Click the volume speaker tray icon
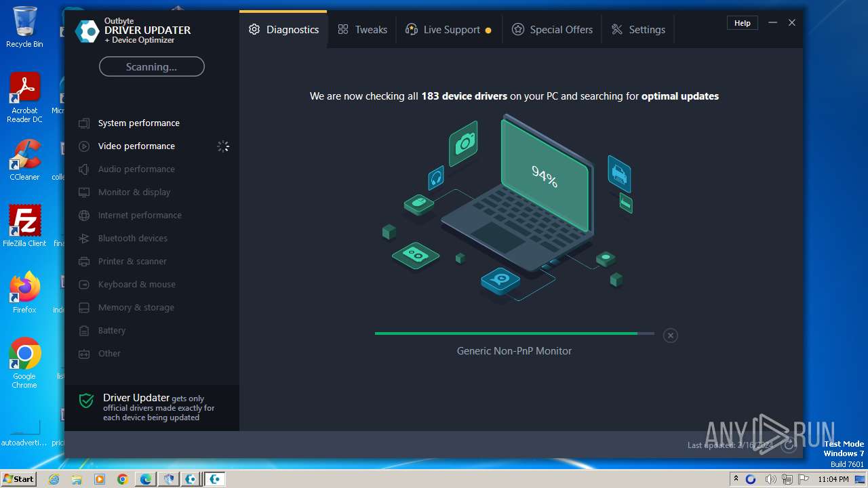The width and height of the screenshot is (868, 488). [x=770, y=479]
